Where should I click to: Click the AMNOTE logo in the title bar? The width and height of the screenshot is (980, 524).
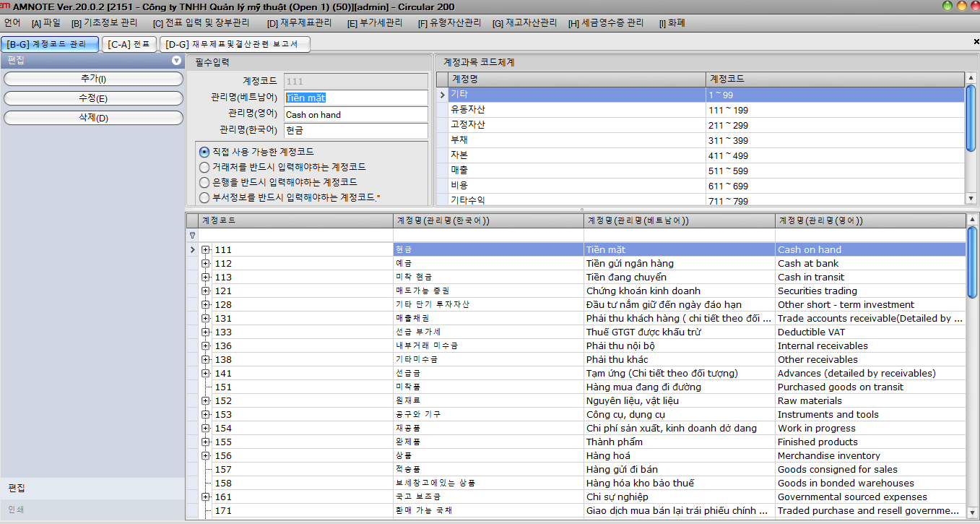point(5,6)
